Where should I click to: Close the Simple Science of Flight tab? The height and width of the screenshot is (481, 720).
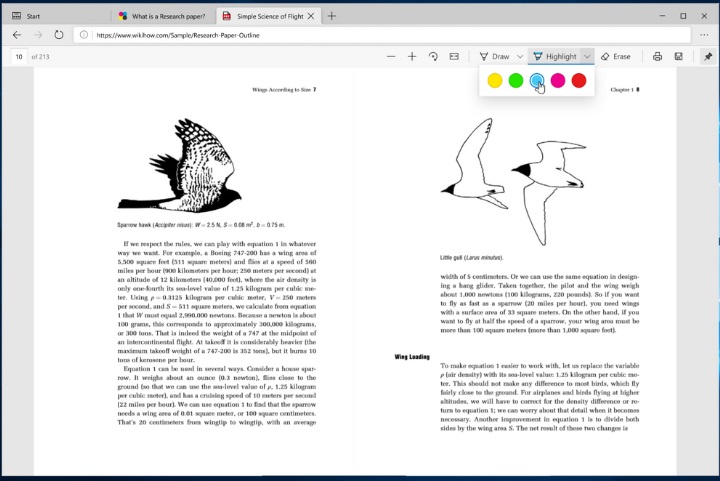311,16
